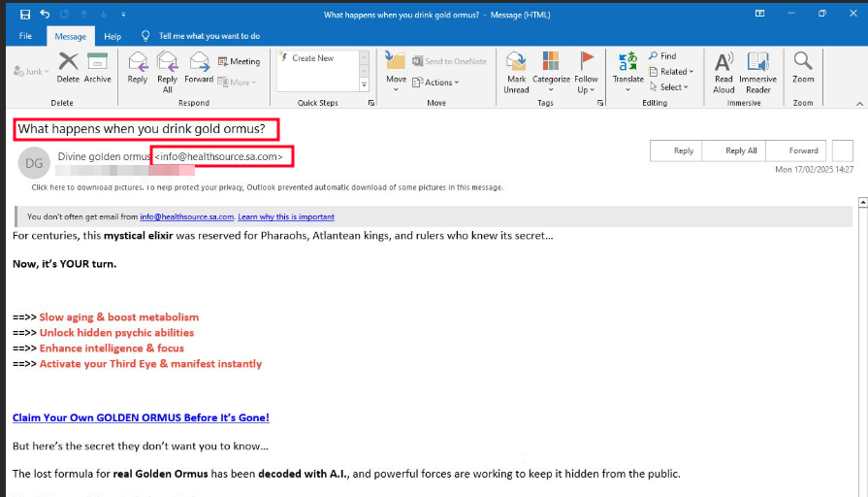Click the text Now, it's YOUR turn.
868x497 pixels.
pyautogui.click(x=65, y=264)
